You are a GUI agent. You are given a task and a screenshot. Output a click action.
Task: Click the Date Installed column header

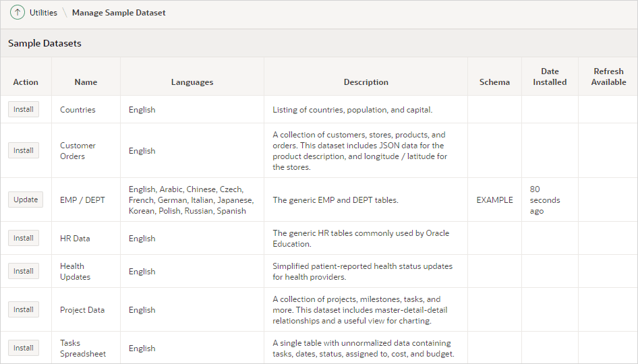point(550,76)
